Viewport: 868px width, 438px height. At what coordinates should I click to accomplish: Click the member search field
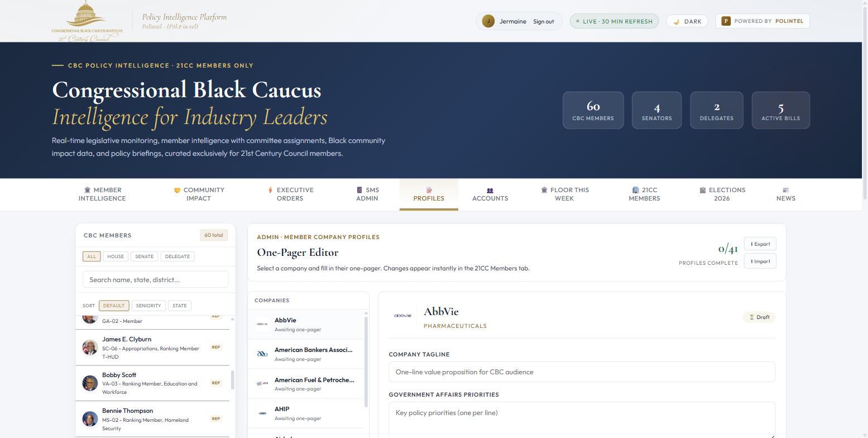156,280
